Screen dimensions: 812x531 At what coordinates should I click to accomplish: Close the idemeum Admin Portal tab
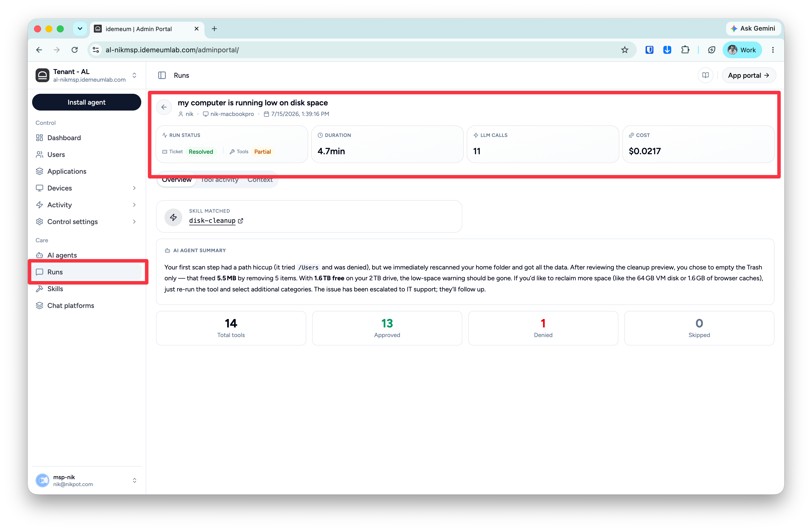(x=197, y=29)
